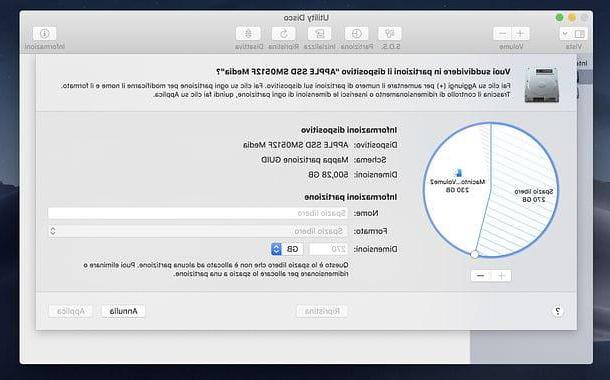The height and width of the screenshot is (380, 610).
Task: Click the Vuoi suddividere in partizioni heading
Action: pyautogui.click(x=363, y=72)
